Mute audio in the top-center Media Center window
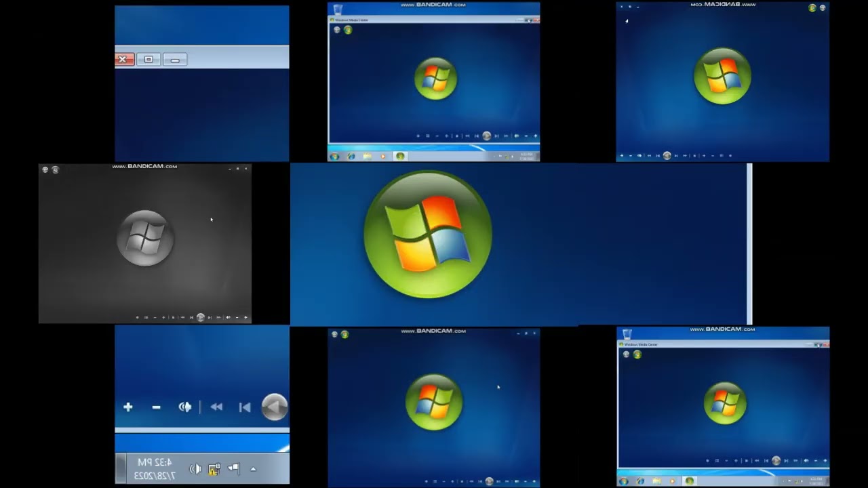Viewport: 868px width, 488px height. coord(516,136)
